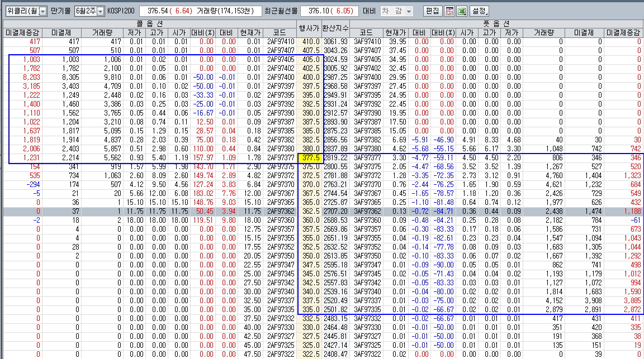Select put option code 3AF97362

click(367, 212)
